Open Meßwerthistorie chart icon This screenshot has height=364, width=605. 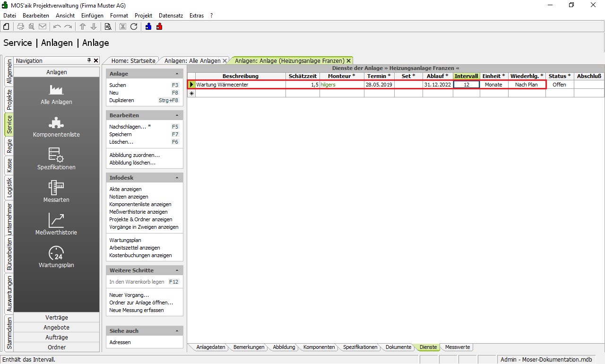click(56, 225)
